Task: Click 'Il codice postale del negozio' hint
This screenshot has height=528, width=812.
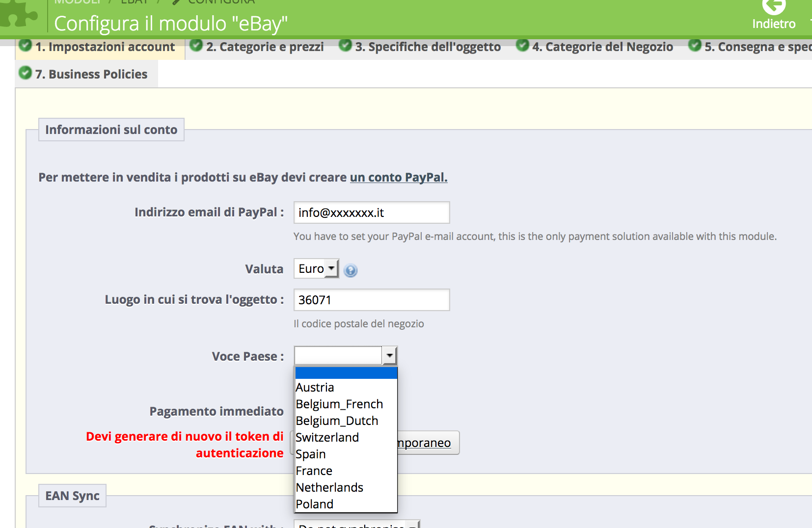Action: coord(359,324)
